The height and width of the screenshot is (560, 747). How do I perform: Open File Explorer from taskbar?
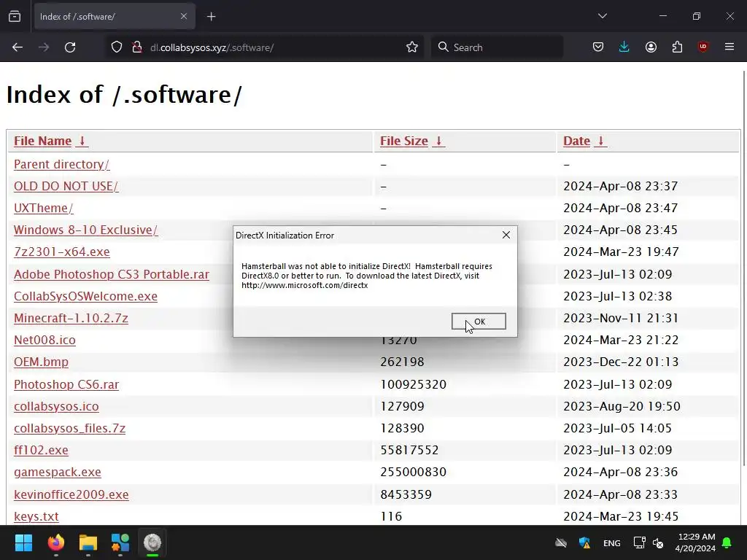88,542
